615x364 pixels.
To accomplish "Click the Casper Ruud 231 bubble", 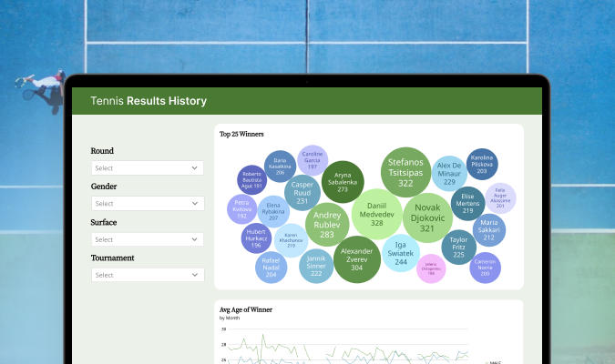I will click(x=302, y=193).
